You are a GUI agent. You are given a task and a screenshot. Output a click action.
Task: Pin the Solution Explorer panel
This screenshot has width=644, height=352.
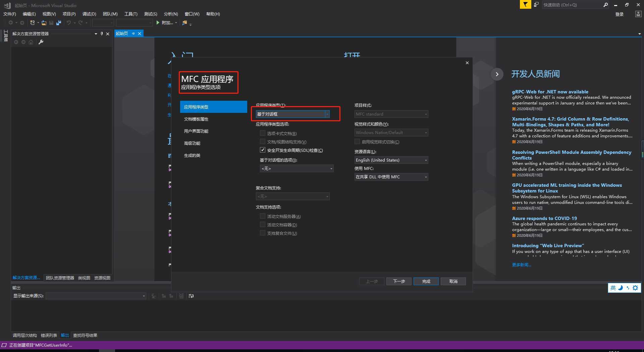coord(102,34)
